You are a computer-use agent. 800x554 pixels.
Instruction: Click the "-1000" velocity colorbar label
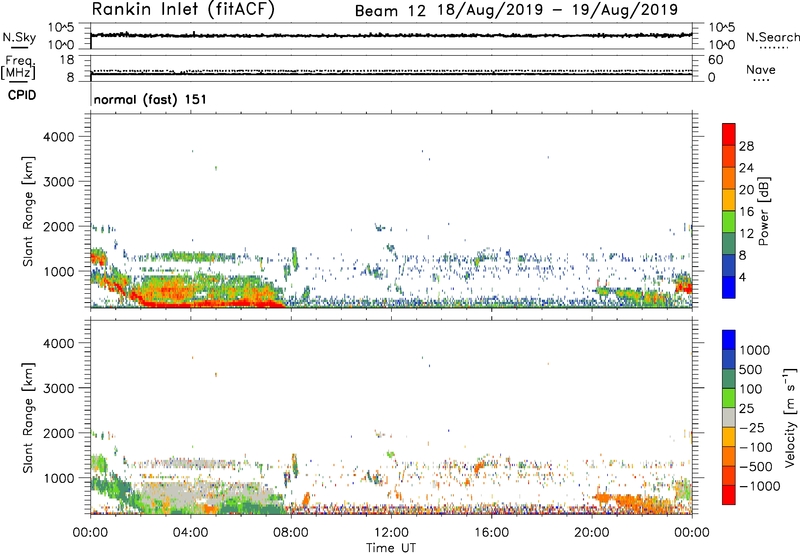tap(759, 486)
